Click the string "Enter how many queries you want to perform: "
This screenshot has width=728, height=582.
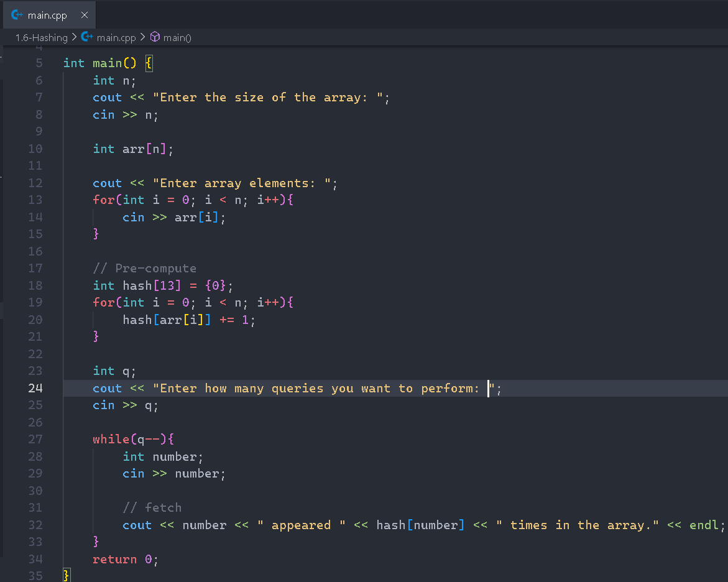click(x=324, y=388)
